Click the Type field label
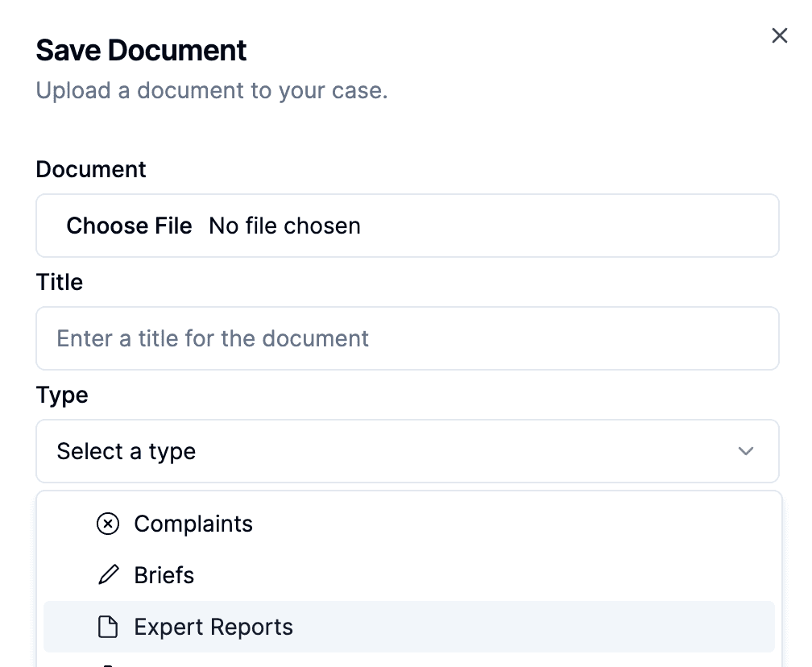The height and width of the screenshot is (667, 812). coord(62,395)
